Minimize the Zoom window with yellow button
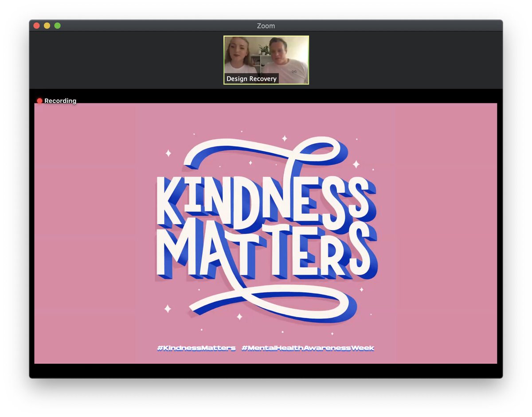Image resolution: width=532 pixels, height=417 pixels. click(x=47, y=26)
